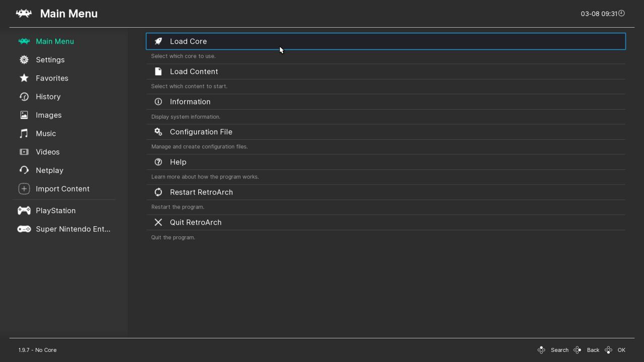Screen dimensions: 644x362
Task: Click the Search label in footer
Action: pyautogui.click(x=559, y=350)
